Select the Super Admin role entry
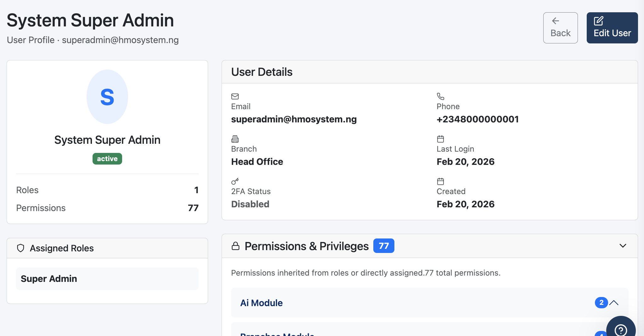Image resolution: width=644 pixels, height=336 pixels. [107, 279]
